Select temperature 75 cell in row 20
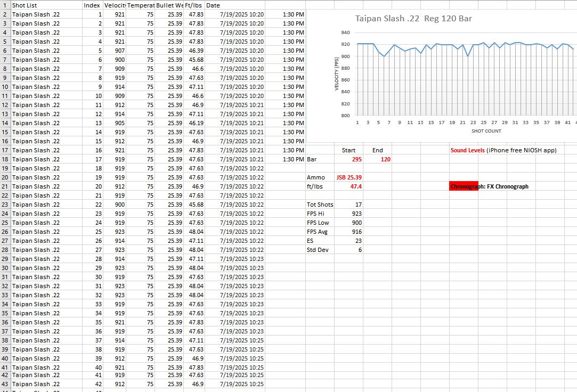Image resolution: width=577 pixels, height=392 pixels. coord(140,177)
